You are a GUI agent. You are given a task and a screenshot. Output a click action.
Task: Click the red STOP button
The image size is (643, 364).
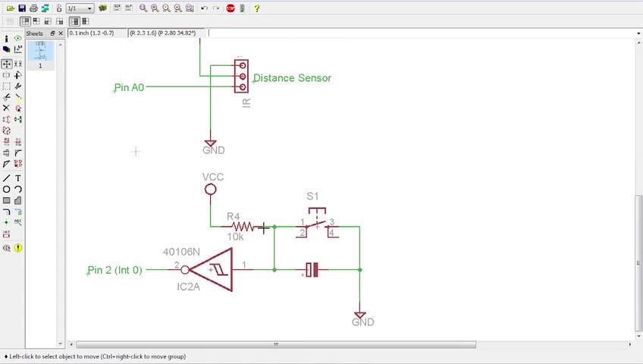point(231,8)
